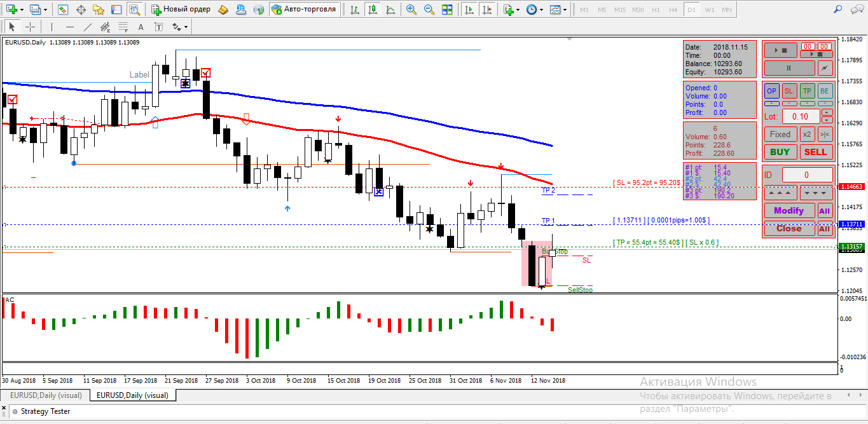Expand the indicators dropdown arrow
This screenshot has height=424, width=868.
[x=518, y=10]
